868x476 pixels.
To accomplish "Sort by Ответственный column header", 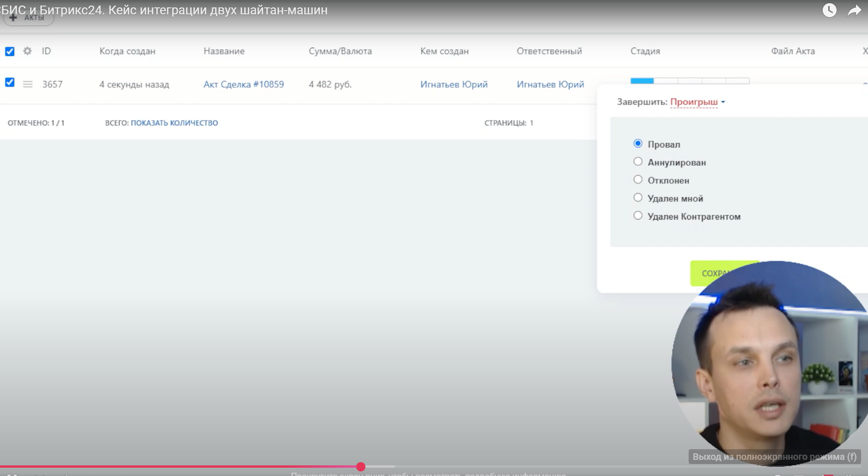I will (549, 51).
